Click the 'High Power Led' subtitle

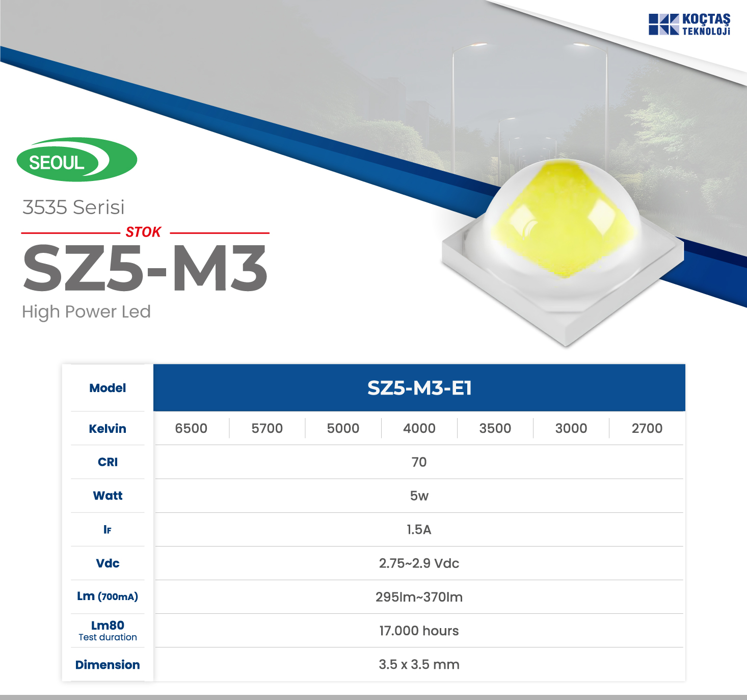coord(86,312)
